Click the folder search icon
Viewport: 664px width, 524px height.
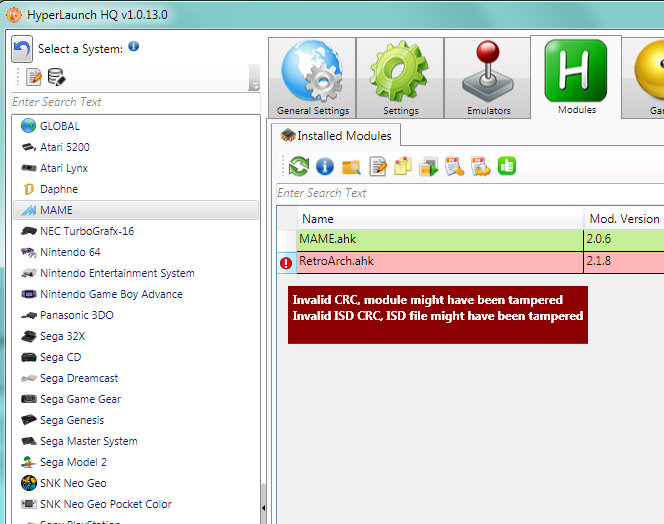click(x=351, y=167)
